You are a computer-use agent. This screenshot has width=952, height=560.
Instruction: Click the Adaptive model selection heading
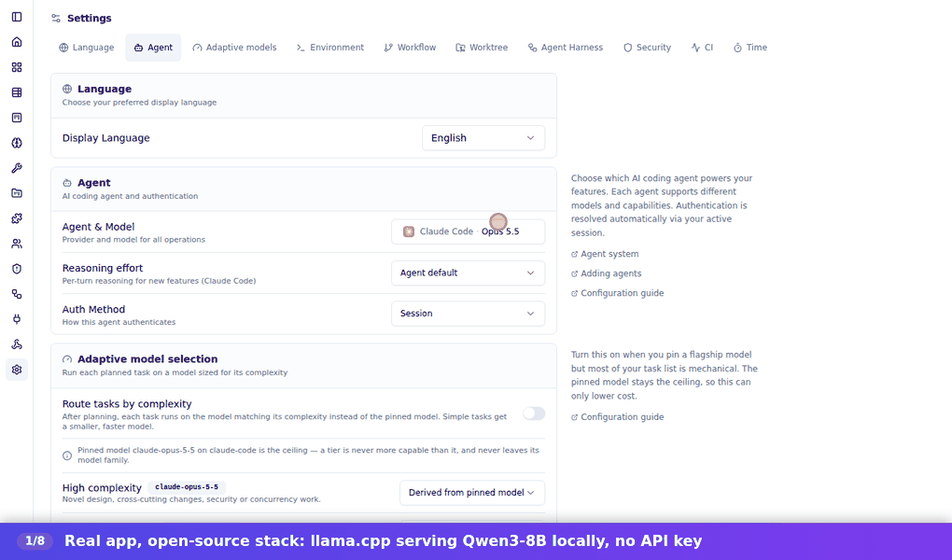pyautogui.click(x=147, y=359)
